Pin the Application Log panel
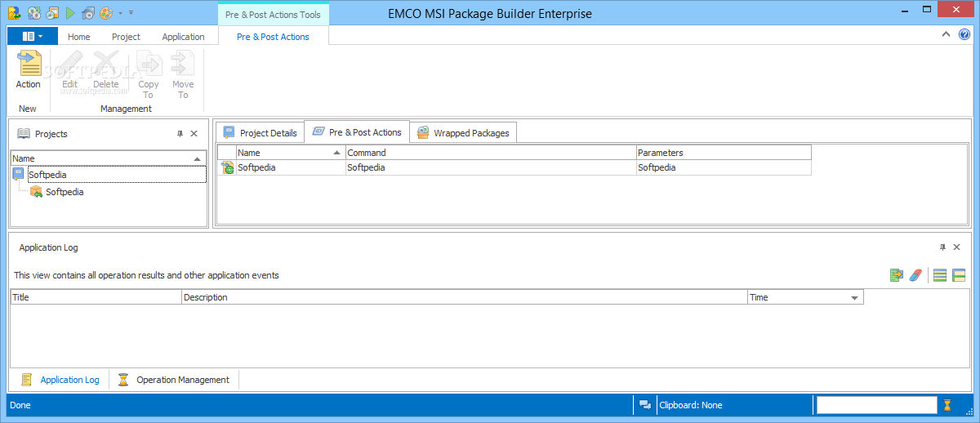The width and height of the screenshot is (980, 423). 943,247
